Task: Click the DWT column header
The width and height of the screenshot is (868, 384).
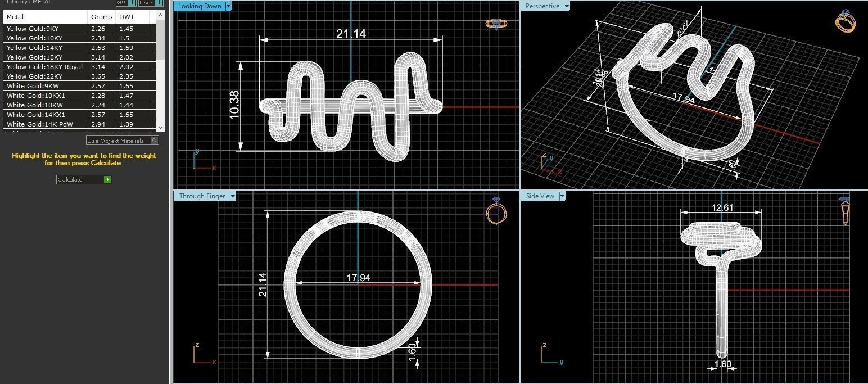Action: tap(134, 17)
